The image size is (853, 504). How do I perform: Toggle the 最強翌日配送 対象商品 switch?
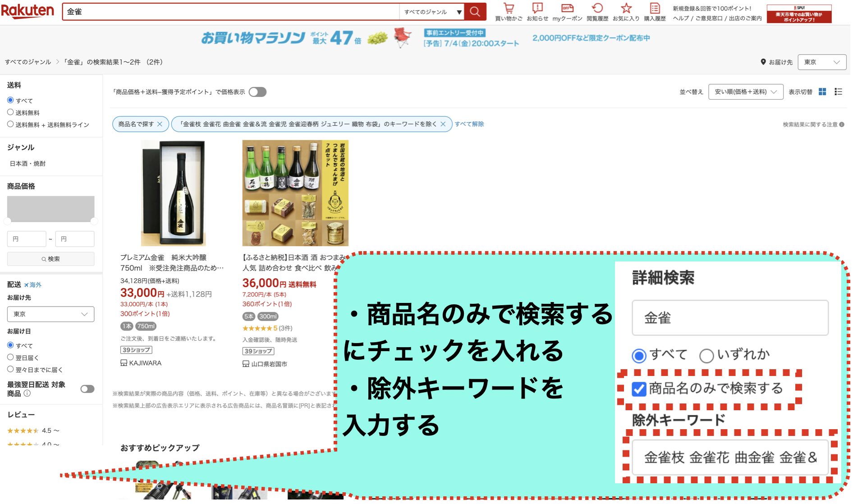(x=87, y=389)
